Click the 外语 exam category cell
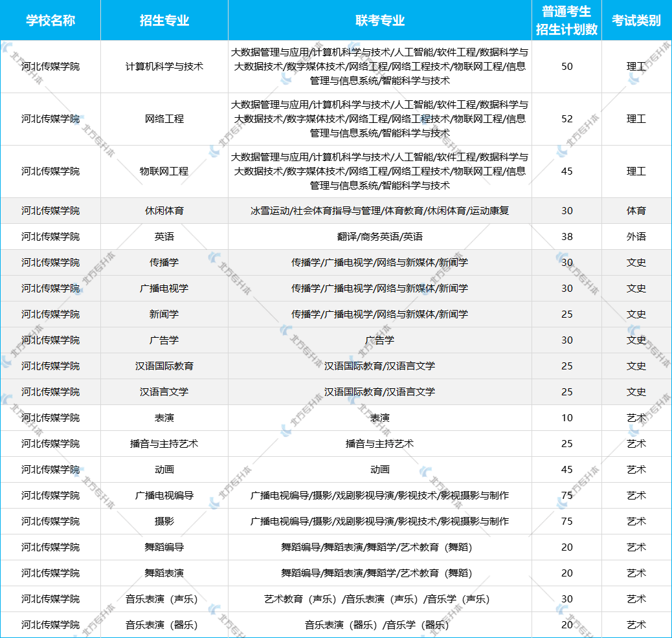672x638 pixels. click(x=636, y=237)
